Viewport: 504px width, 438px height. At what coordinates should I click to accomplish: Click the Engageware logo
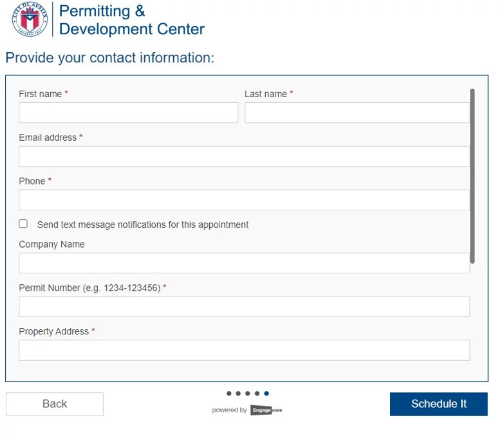tap(266, 410)
